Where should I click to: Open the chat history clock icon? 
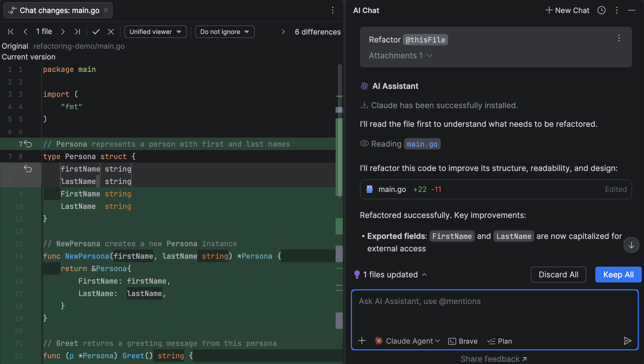coord(601,10)
